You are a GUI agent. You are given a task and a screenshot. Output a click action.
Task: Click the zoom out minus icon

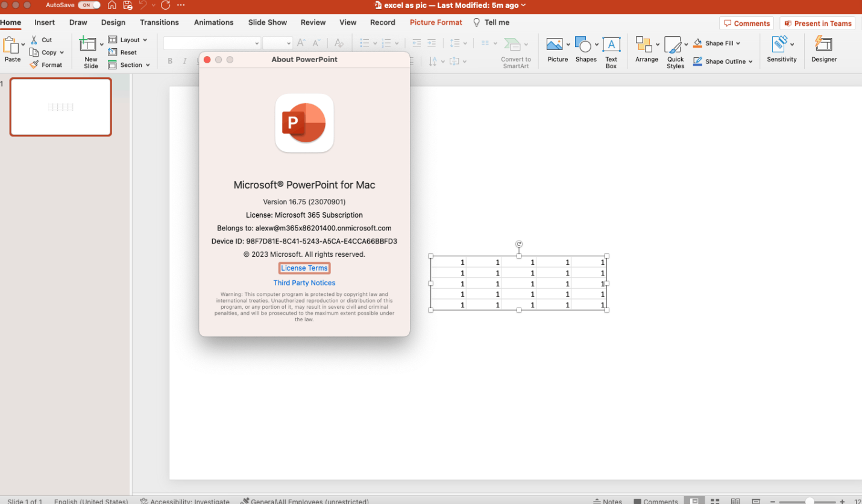point(772,502)
